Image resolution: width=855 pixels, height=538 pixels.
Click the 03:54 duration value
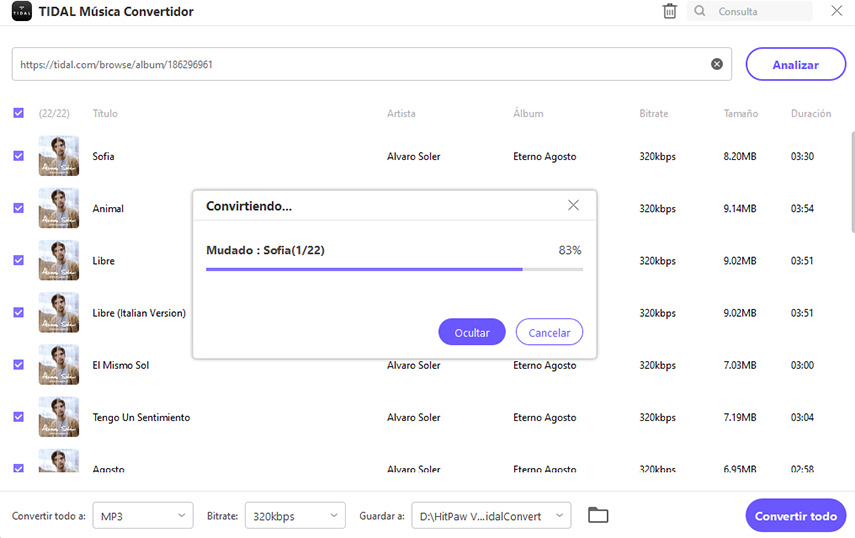point(802,209)
